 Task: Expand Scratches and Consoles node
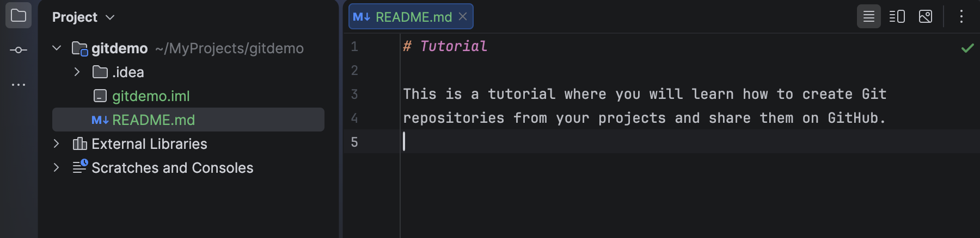(x=56, y=167)
